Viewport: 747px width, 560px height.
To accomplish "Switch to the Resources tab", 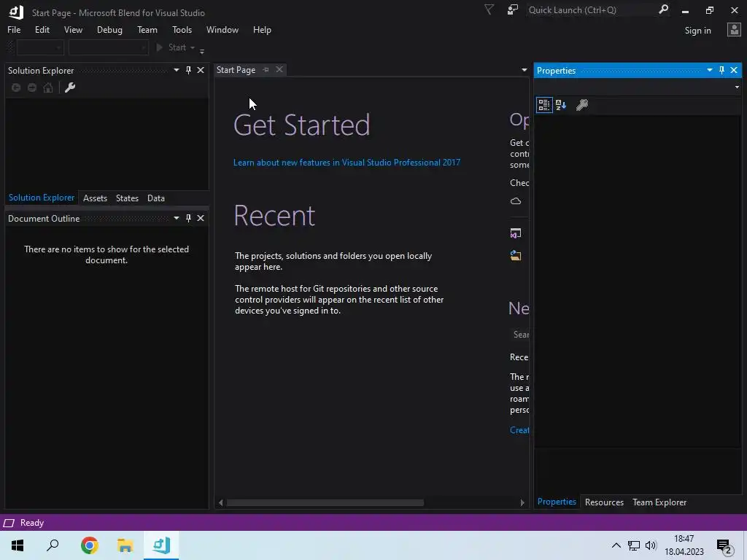I will 604,502.
